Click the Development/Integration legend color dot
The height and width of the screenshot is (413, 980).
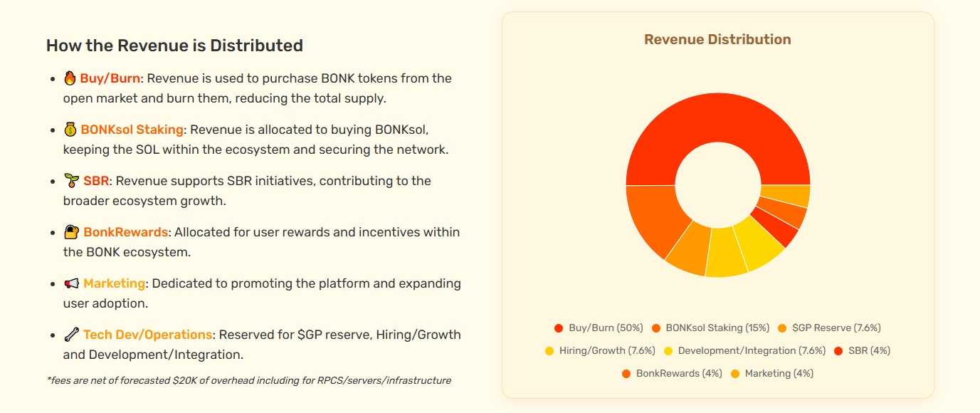pos(668,351)
